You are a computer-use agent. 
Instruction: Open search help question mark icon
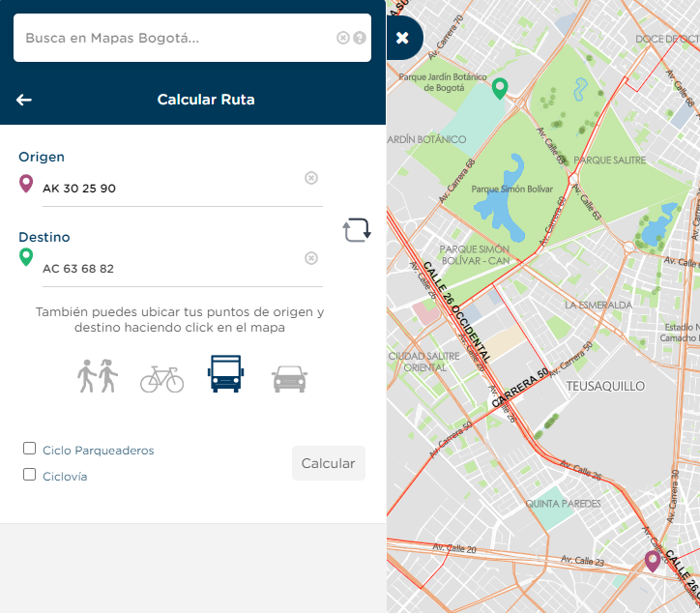tap(360, 38)
